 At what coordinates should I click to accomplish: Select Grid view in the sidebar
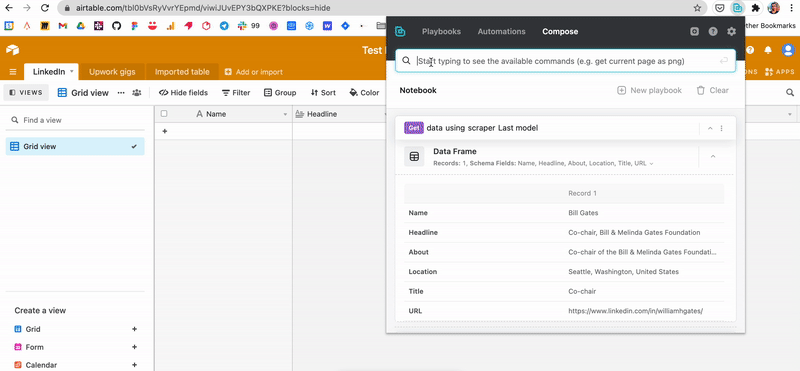pyautogui.click(x=75, y=146)
